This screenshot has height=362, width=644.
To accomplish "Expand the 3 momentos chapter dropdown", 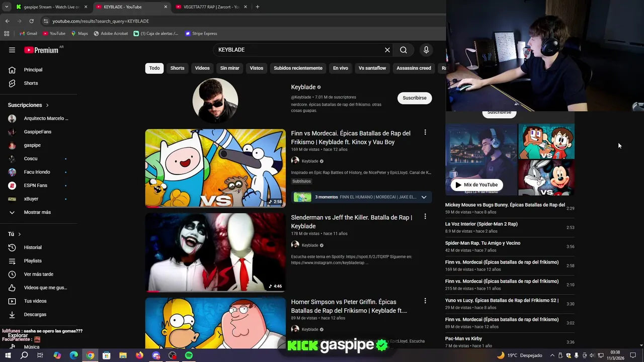I will tap(424, 197).
